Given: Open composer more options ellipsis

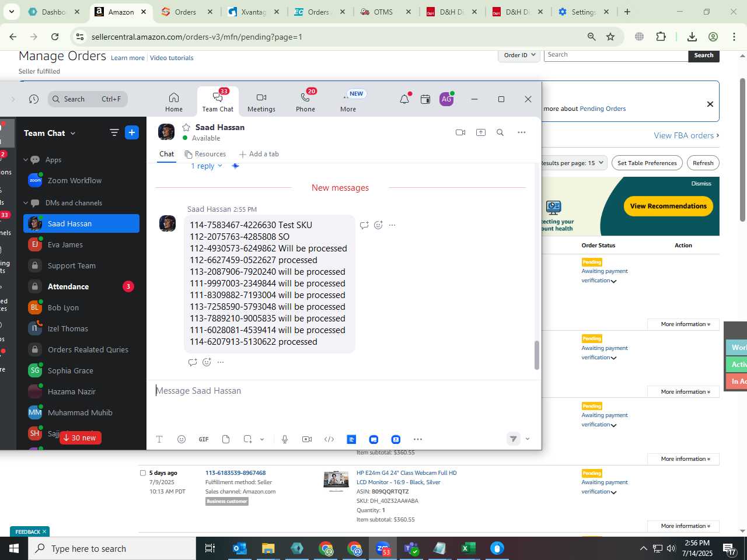Looking at the screenshot, I should (418, 439).
